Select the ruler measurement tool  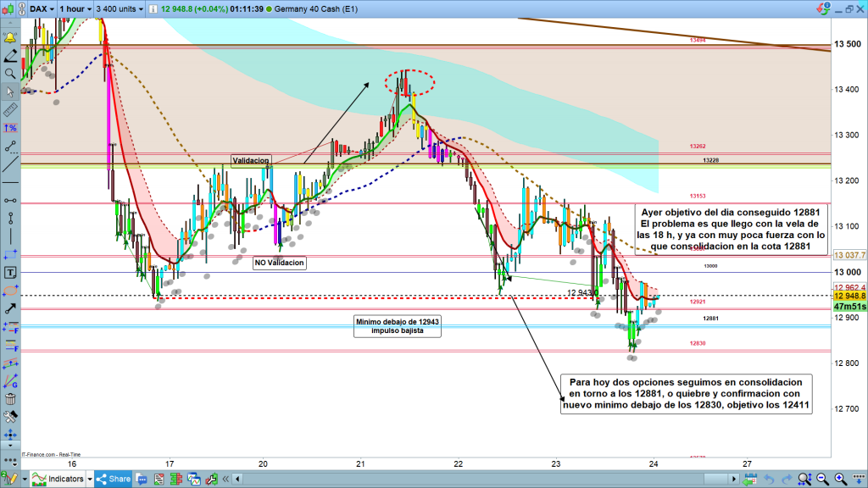pos(9,111)
